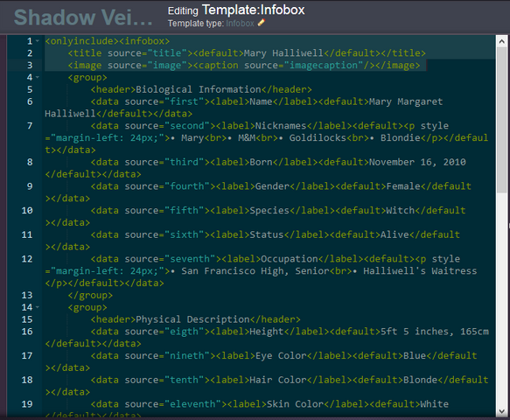Click 'Blue' default value
This screenshot has width=510, height=420.
coord(415,355)
